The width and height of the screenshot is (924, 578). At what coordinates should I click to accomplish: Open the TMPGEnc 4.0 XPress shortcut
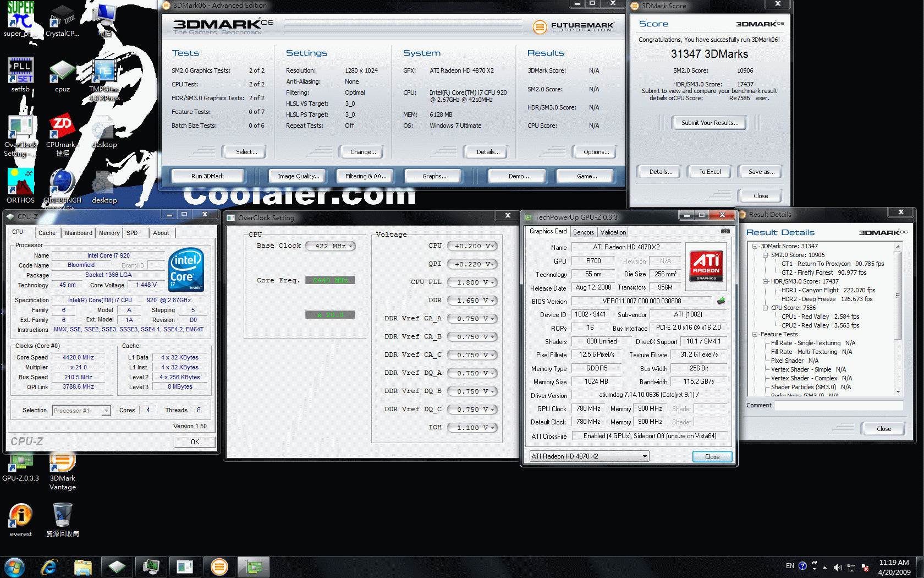point(104,80)
